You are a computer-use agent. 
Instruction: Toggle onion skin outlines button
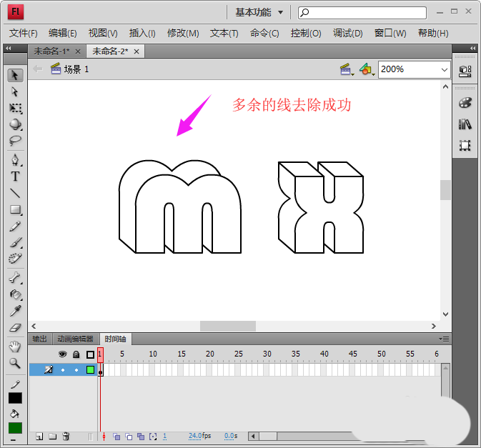(x=129, y=437)
